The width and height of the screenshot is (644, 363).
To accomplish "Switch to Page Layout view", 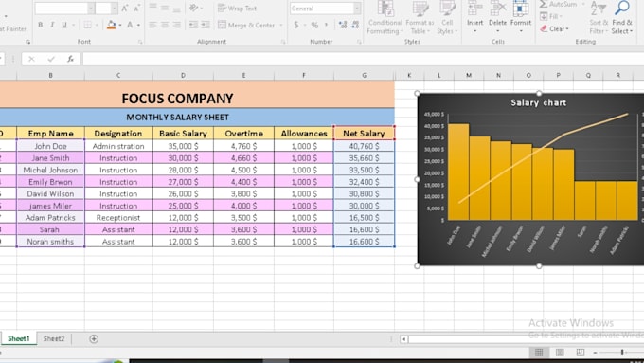I will 560,353.
